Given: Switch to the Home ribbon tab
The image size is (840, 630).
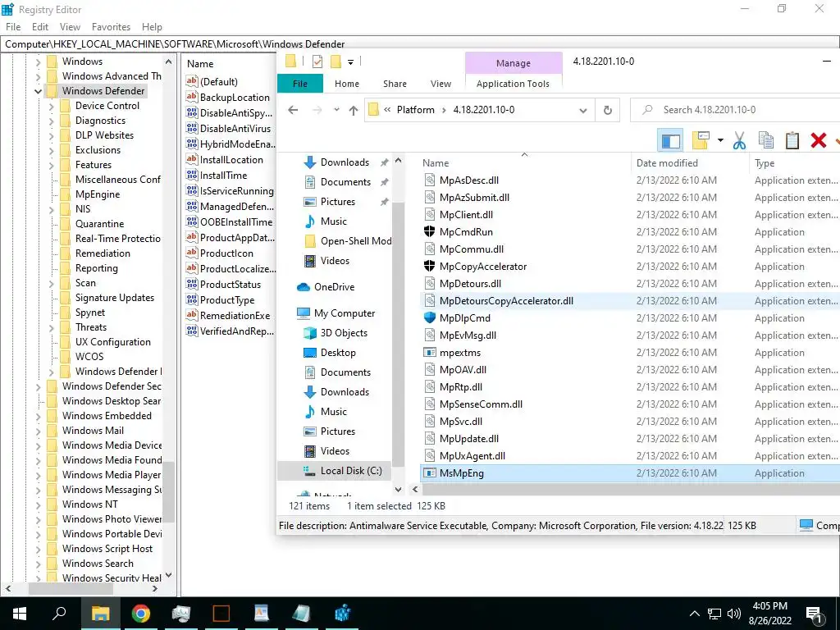Looking at the screenshot, I should click(x=347, y=84).
